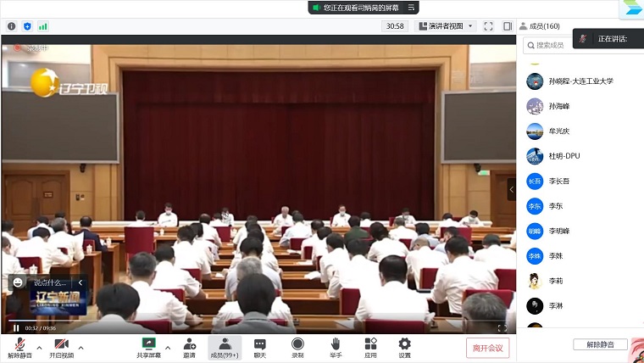Pause the shared video playback
This screenshot has width=644, height=363.
point(15,327)
